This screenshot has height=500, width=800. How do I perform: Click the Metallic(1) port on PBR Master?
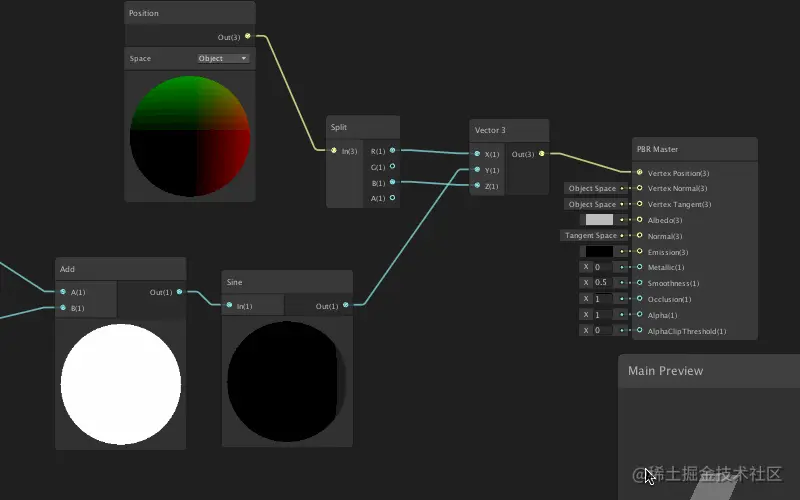(x=639, y=267)
